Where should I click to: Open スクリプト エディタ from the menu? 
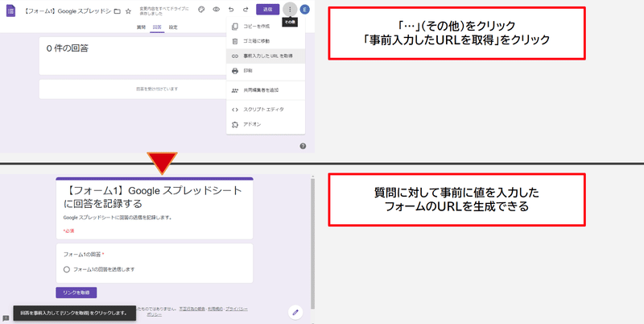pos(266,110)
